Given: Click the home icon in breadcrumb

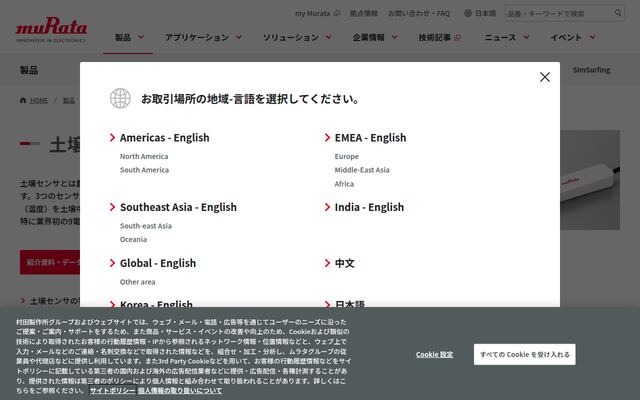Looking at the screenshot, I should click(23, 100).
